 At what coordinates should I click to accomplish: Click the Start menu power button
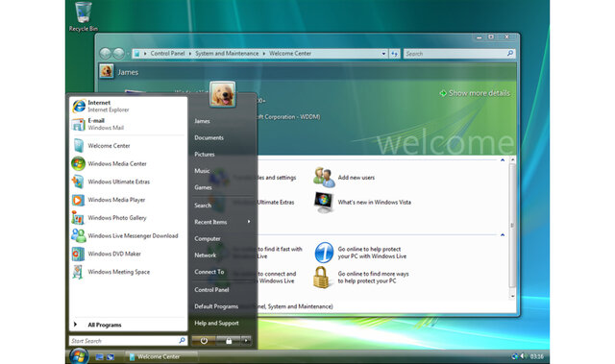point(204,341)
